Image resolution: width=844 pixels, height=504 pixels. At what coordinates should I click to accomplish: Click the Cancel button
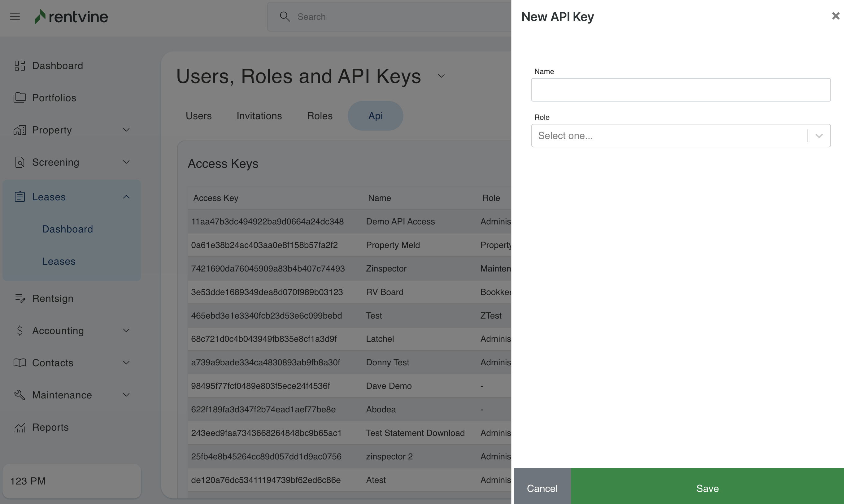[542, 488]
